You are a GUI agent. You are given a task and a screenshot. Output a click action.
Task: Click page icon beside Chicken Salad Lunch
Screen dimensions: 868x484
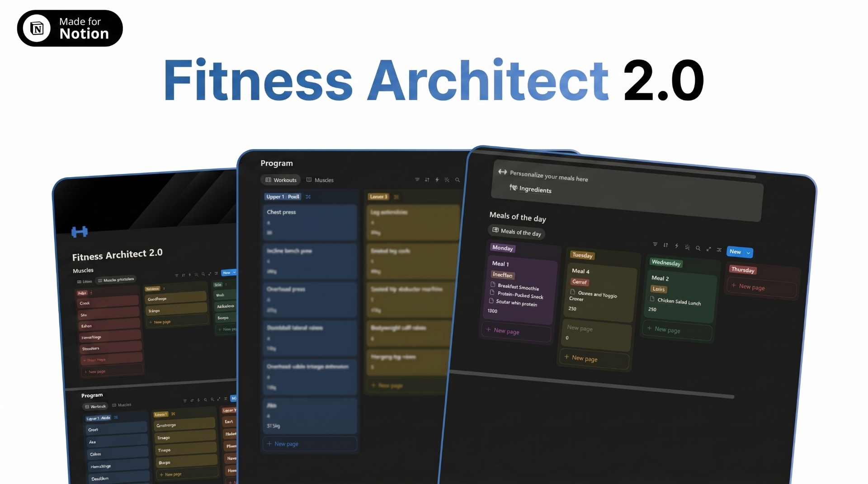pyautogui.click(x=652, y=299)
